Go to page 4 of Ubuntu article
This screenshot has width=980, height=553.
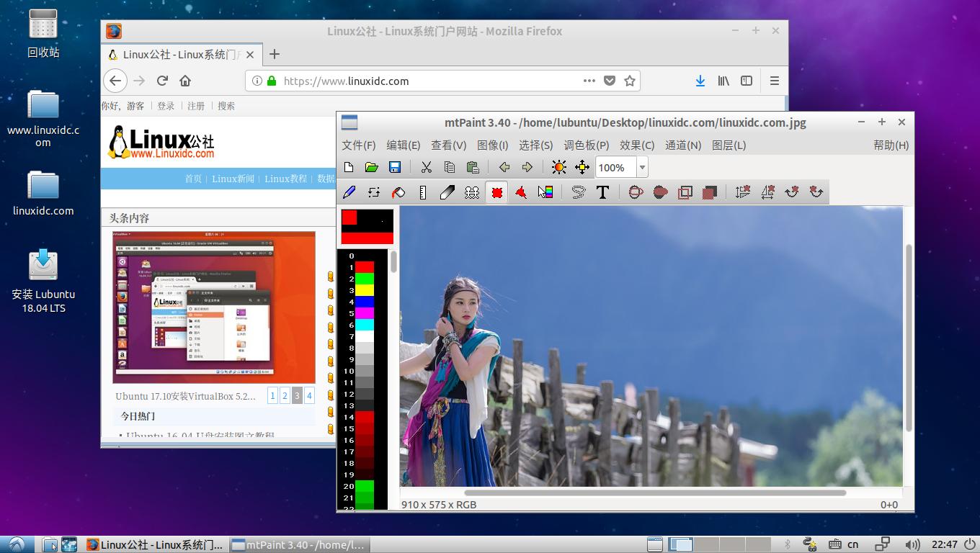click(309, 395)
